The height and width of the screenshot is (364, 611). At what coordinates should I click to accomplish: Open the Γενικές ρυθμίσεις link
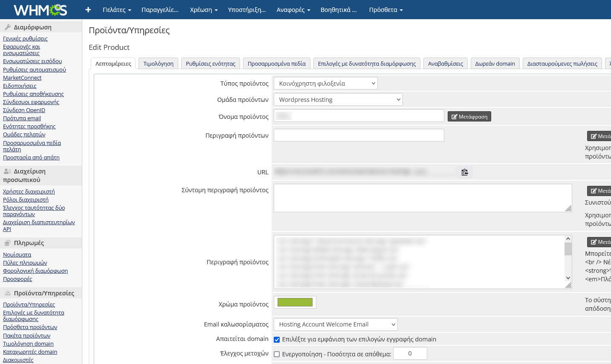pyautogui.click(x=25, y=38)
